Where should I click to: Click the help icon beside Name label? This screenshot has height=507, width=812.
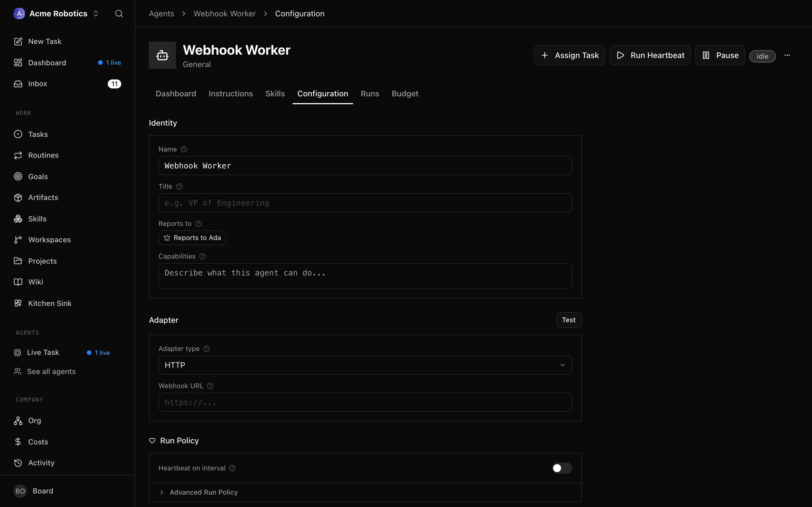pos(184,149)
